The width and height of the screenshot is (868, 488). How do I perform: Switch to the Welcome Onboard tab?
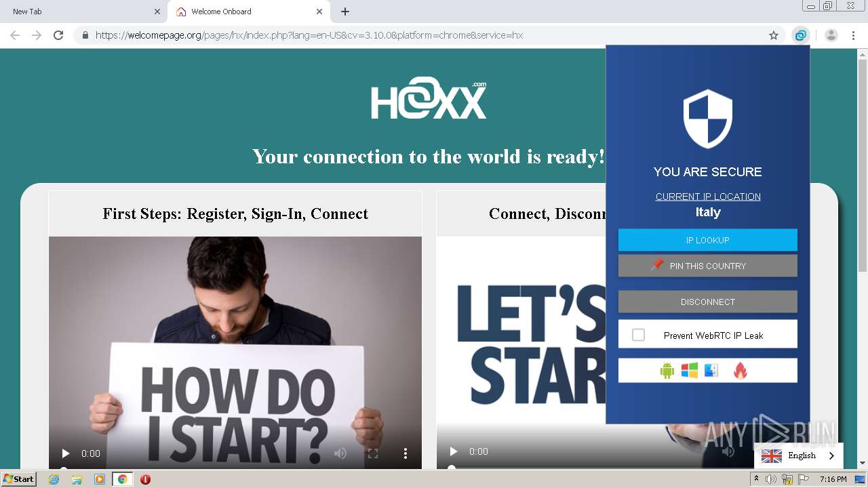[x=248, y=12]
